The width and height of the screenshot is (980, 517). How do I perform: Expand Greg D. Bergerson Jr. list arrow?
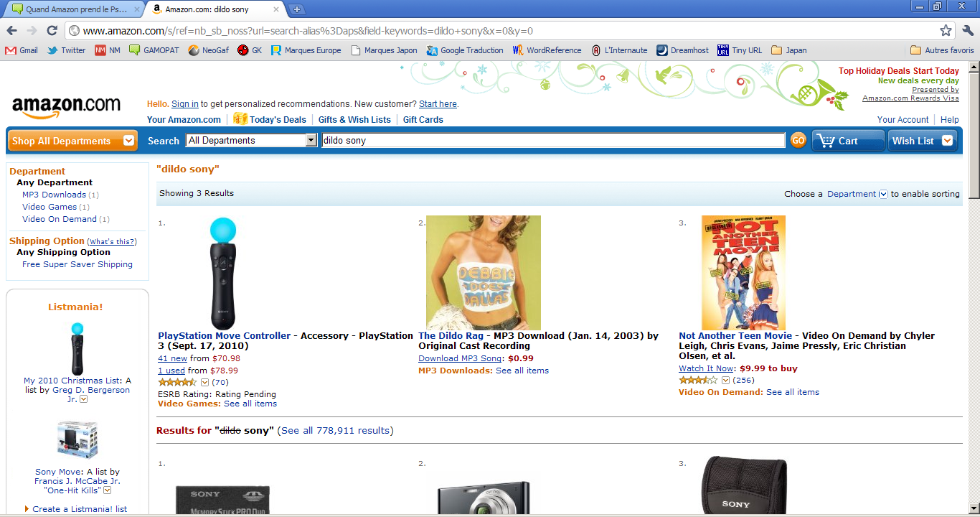(x=83, y=399)
